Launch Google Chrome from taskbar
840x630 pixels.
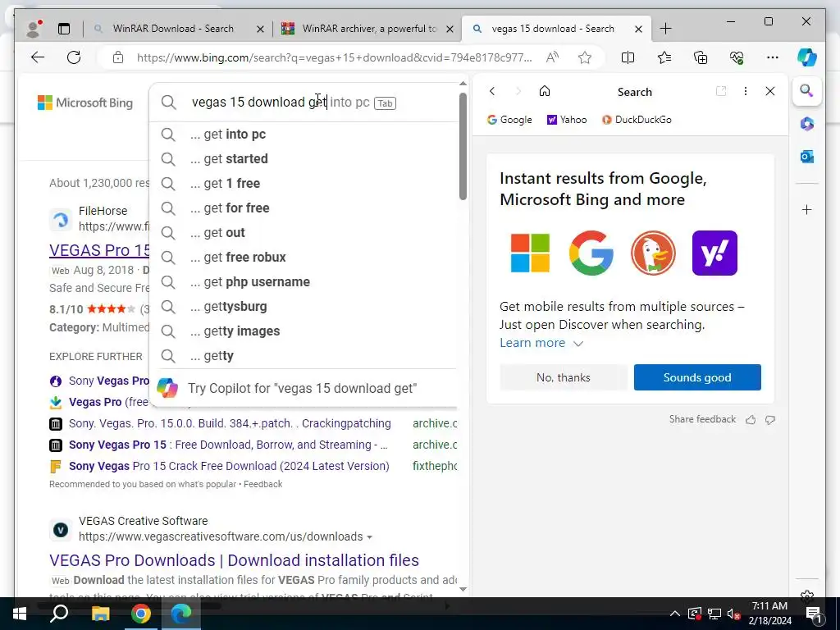pos(141,614)
